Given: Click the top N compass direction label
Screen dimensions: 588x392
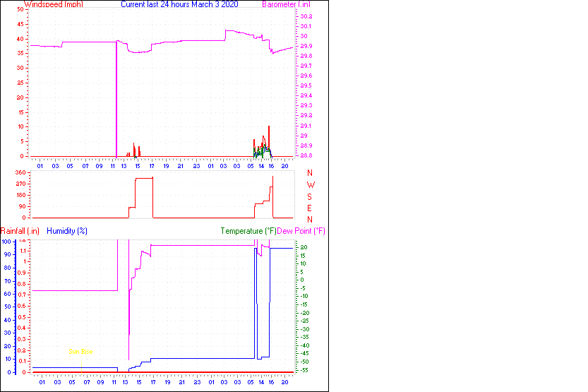Looking at the screenshot, I should pos(310,173).
